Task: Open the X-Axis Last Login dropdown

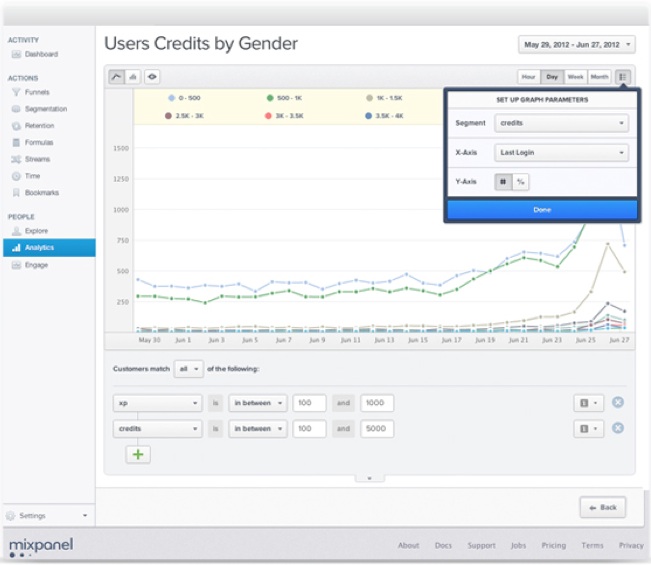Action: click(x=561, y=153)
